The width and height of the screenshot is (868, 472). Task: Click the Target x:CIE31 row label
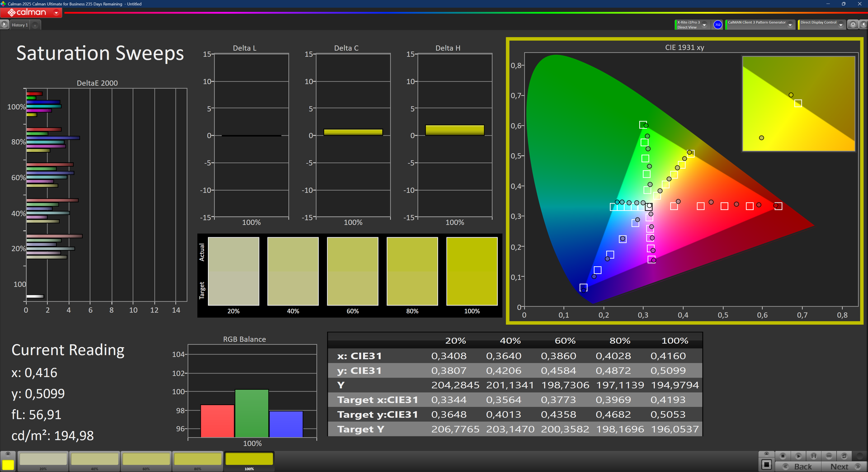click(x=377, y=400)
